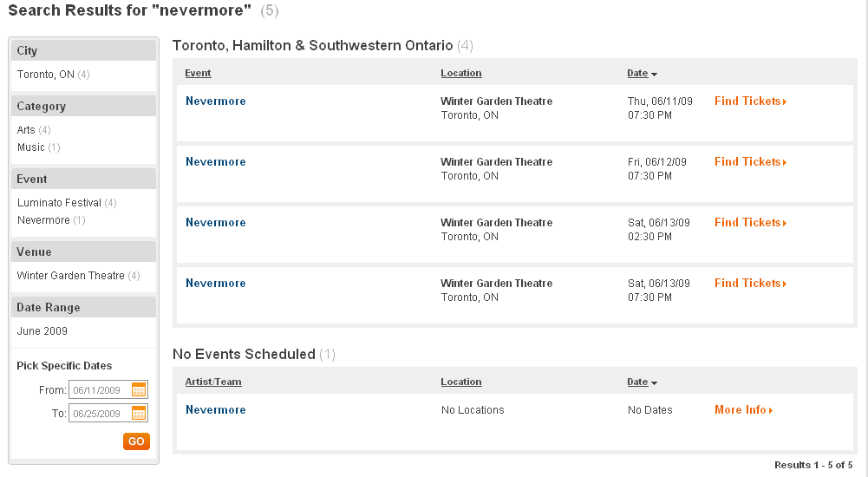Filter by the Luminato Festival event

pyautogui.click(x=59, y=203)
